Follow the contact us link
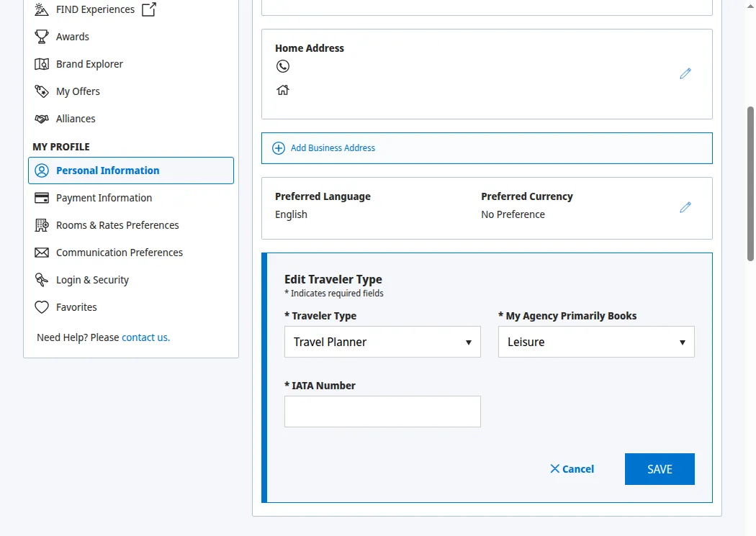 145,337
